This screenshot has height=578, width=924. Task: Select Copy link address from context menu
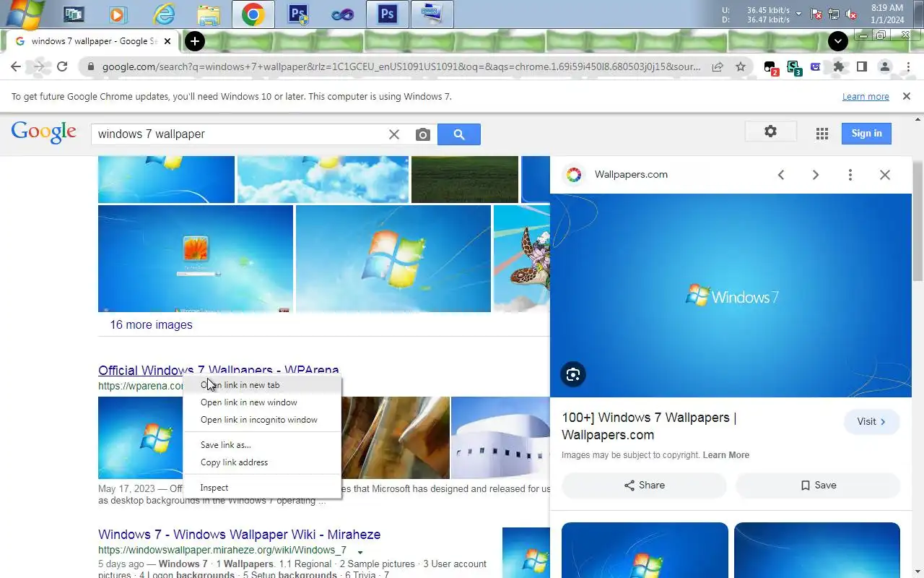coord(262,462)
